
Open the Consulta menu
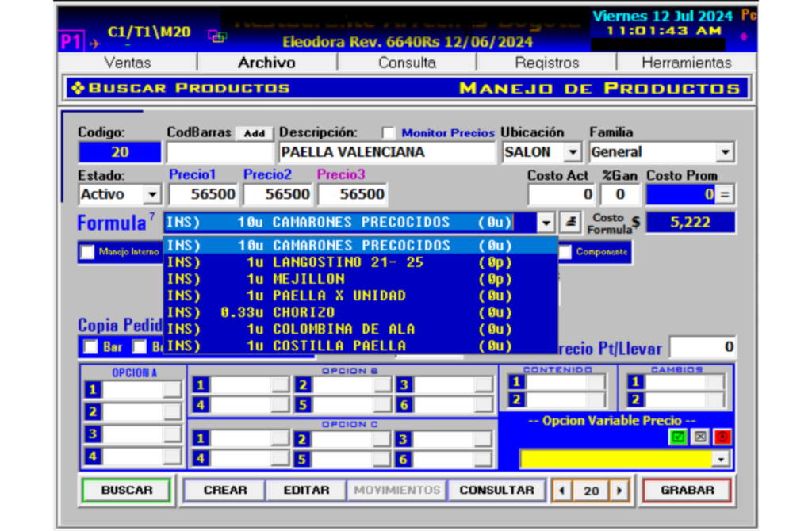coord(407,63)
